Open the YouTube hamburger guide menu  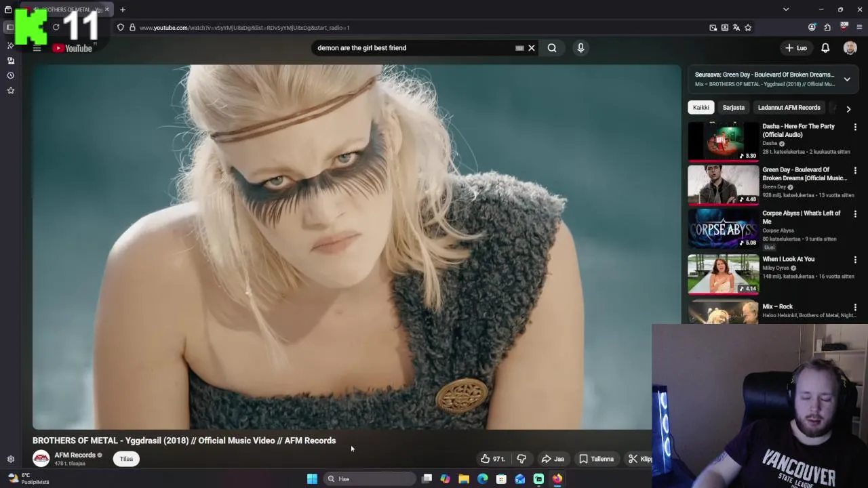[x=37, y=48]
